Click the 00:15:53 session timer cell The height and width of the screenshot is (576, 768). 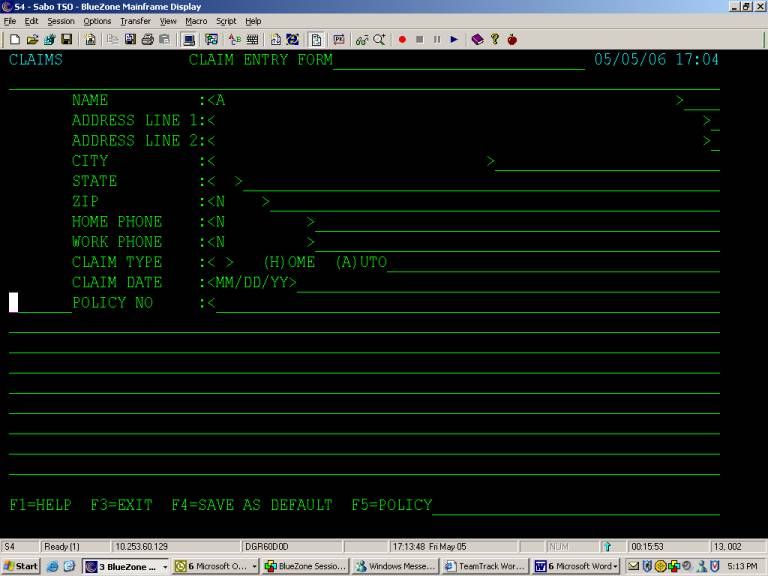point(667,547)
